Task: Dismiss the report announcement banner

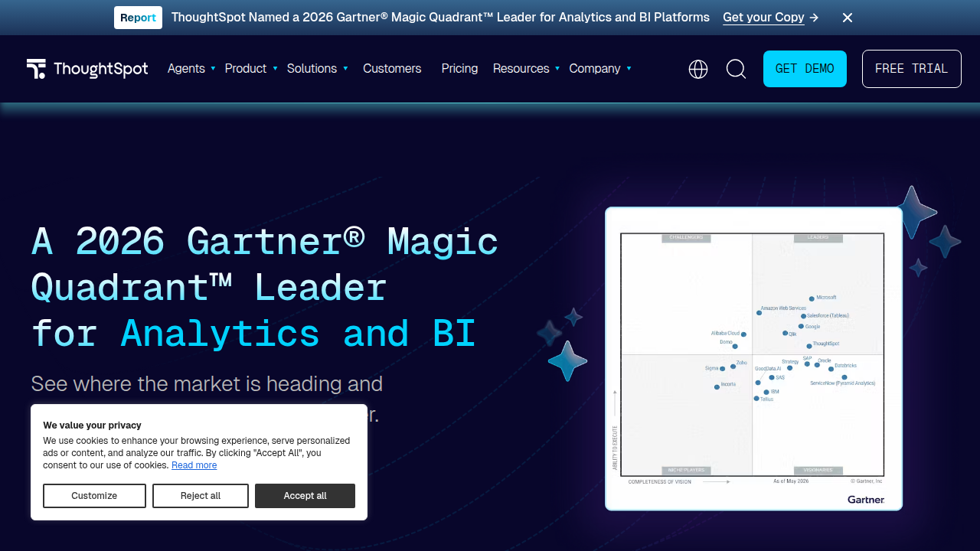Action: click(x=848, y=18)
